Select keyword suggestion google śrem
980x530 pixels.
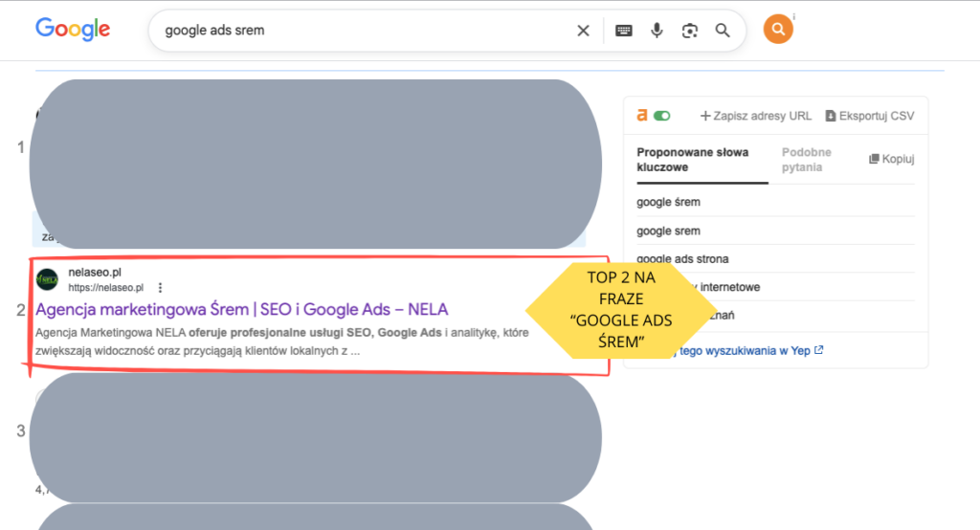(x=668, y=202)
